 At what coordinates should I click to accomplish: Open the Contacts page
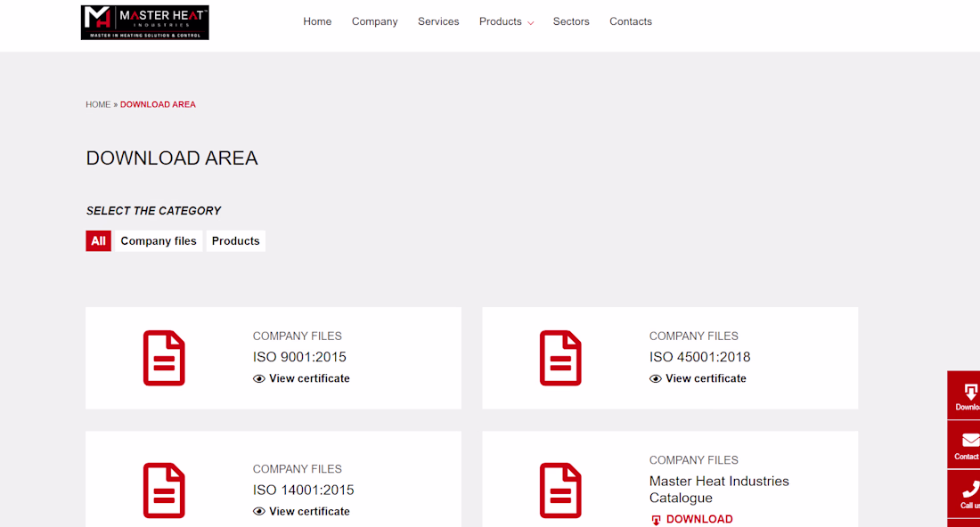[631, 21]
